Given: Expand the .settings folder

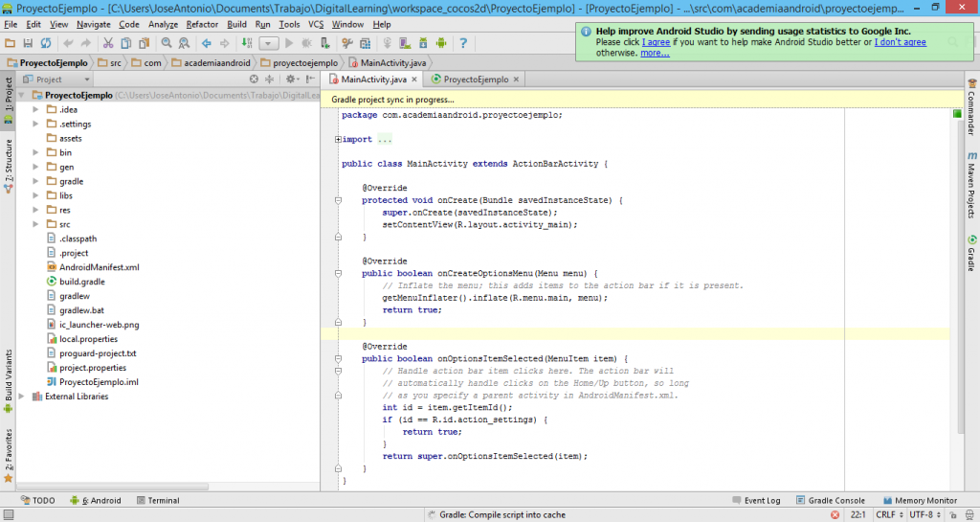Looking at the screenshot, I should click(x=35, y=124).
